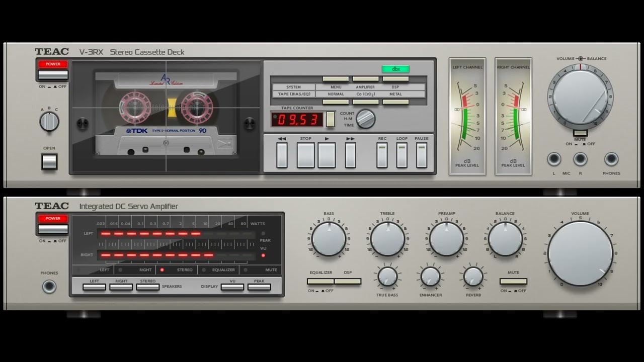644x362 pixels.
Task: Click the 'V-3RX Stereo Cassette Deck' title
Action: pos(132,52)
